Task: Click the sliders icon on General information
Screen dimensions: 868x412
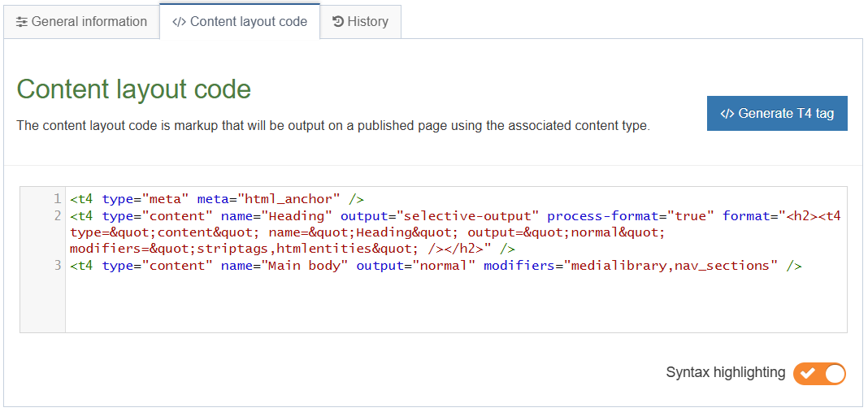Action: point(22,22)
